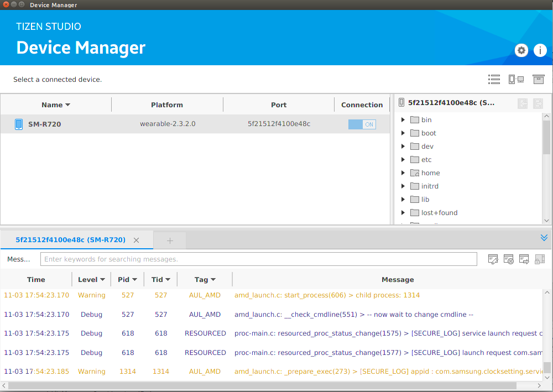Collapse the log panel with double chevron
The height and width of the screenshot is (392, 553).
544,238
